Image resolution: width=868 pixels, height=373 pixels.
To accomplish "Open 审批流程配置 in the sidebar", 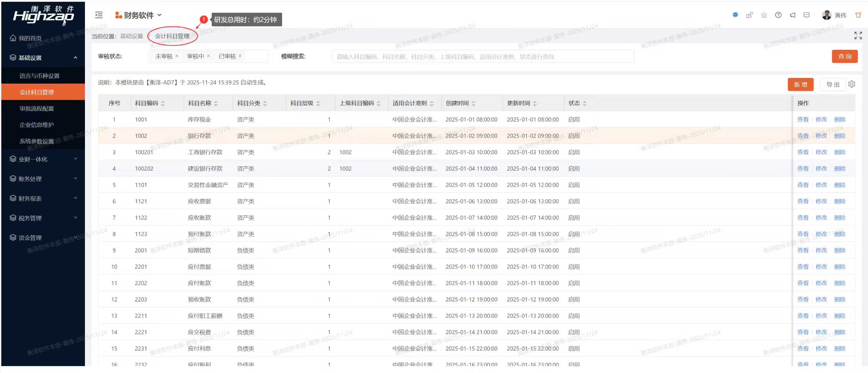I will click(x=37, y=108).
